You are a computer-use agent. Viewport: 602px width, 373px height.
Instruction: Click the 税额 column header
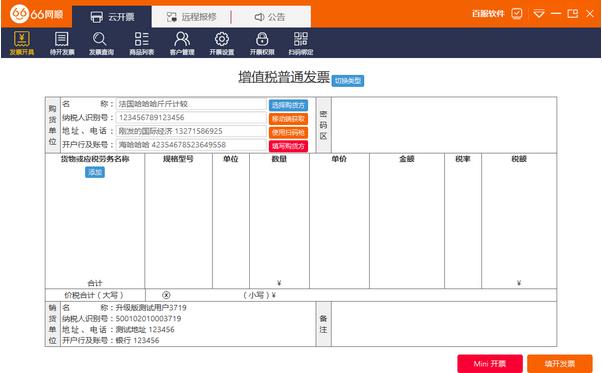(x=519, y=159)
